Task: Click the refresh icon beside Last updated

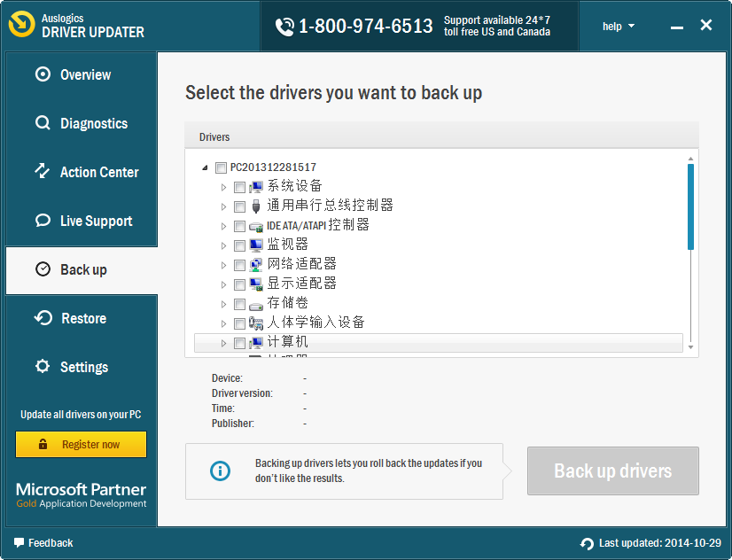Action: click(587, 544)
